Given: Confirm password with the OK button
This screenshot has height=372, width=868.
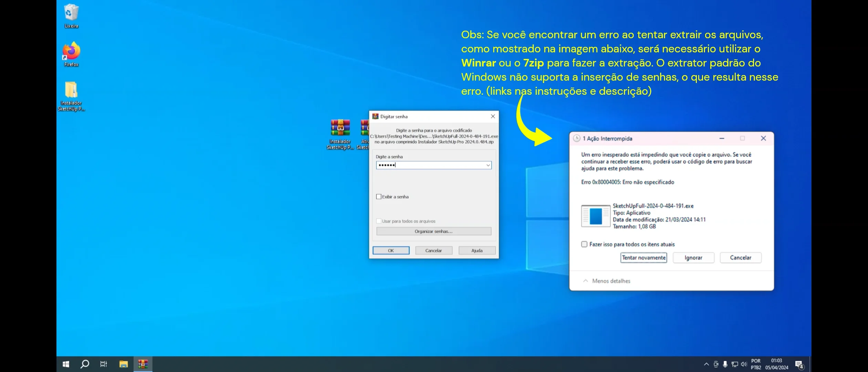Looking at the screenshot, I should 391,250.
